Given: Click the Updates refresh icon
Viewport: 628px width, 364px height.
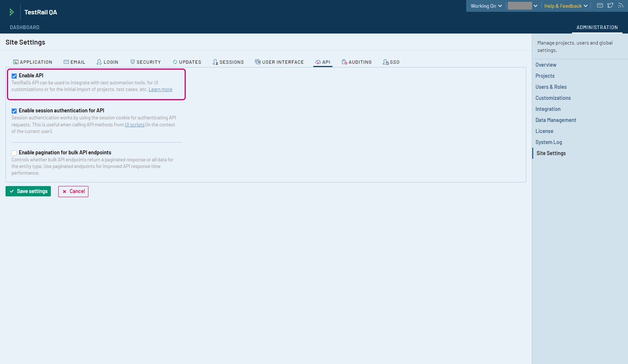Looking at the screenshot, I should click(x=175, y=62).
